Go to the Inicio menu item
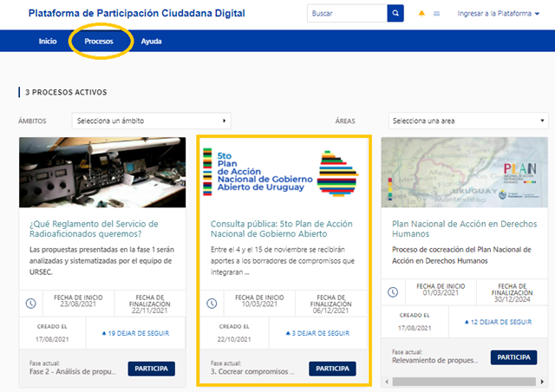Image resolution: width=555 pixels, height=392 pixels. 48,41
